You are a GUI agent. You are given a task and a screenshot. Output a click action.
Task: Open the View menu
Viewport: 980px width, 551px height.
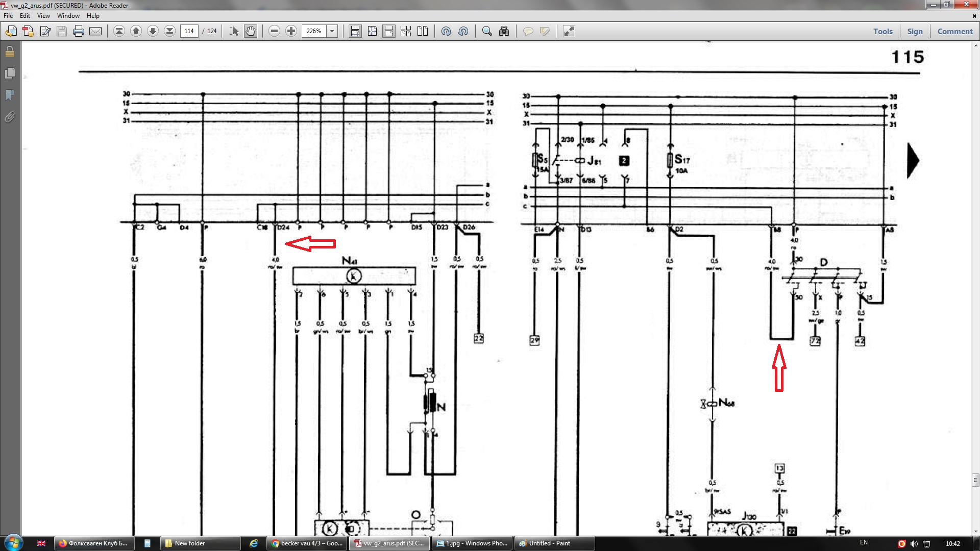(43, 16)
